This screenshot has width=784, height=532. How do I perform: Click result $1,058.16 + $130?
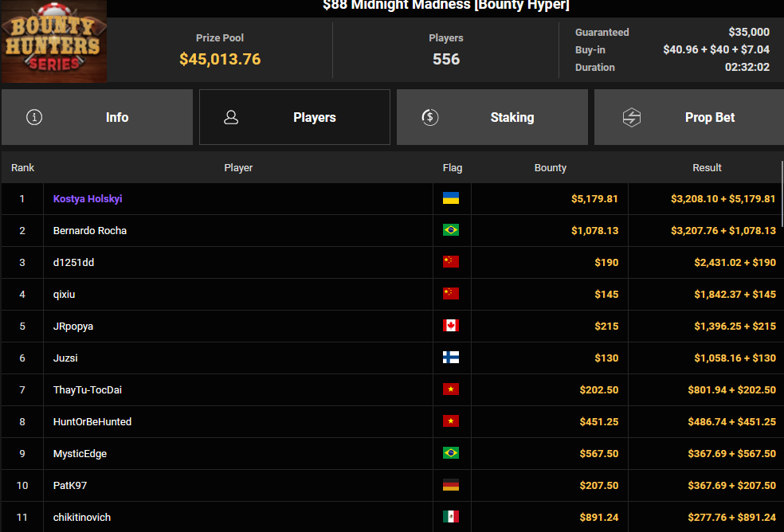coord(735,358)
